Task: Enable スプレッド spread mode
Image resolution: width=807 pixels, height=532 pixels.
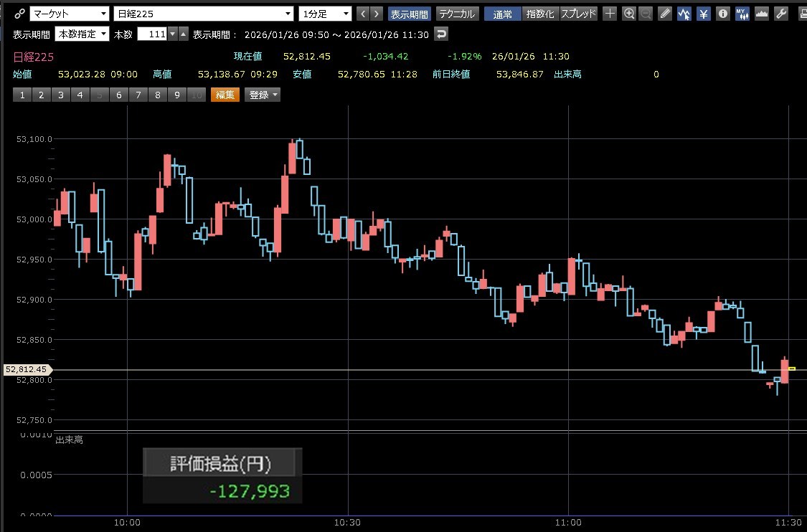Action: pyautogui.click(x=578, y=14)
